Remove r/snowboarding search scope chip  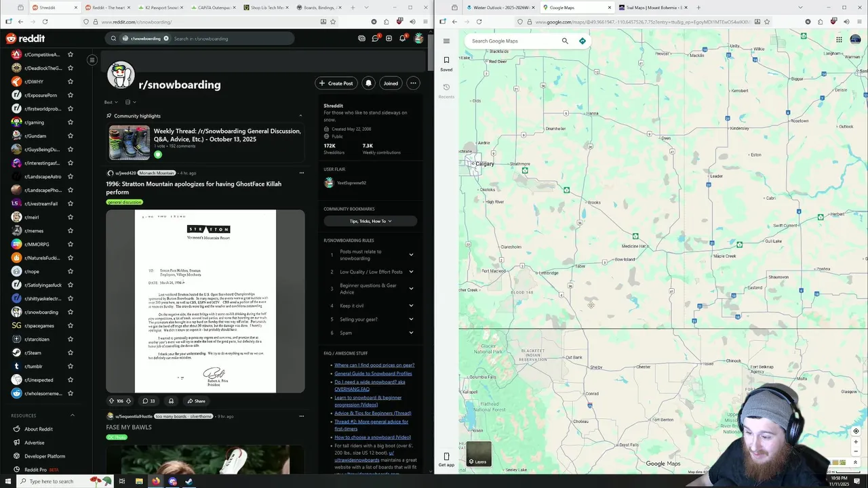[x=165, y=39]
